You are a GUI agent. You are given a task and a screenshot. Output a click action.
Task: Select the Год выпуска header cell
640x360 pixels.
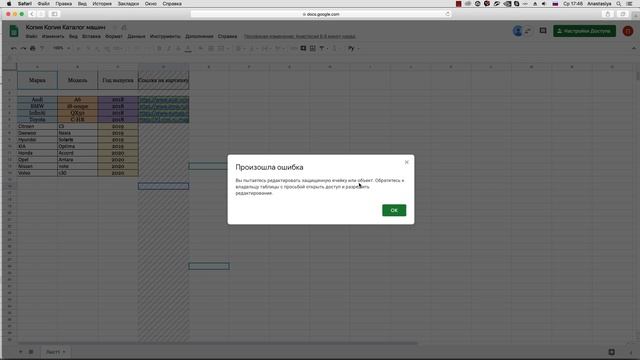tap(118, 80)
